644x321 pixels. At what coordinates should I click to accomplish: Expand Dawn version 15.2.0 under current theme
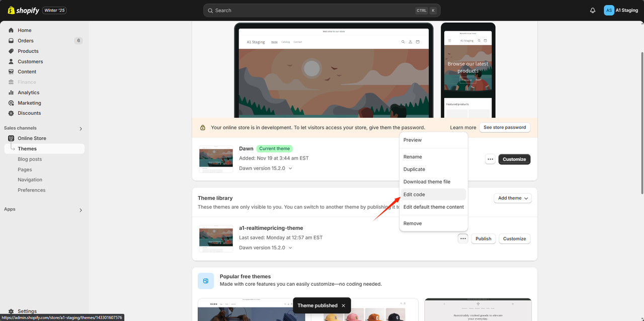point(266,169)
